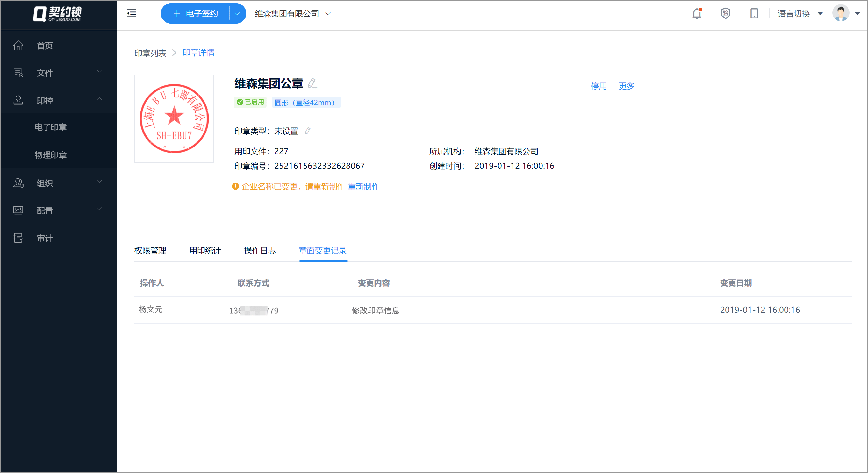Click the shield verification icon

(x=726, y=13)
